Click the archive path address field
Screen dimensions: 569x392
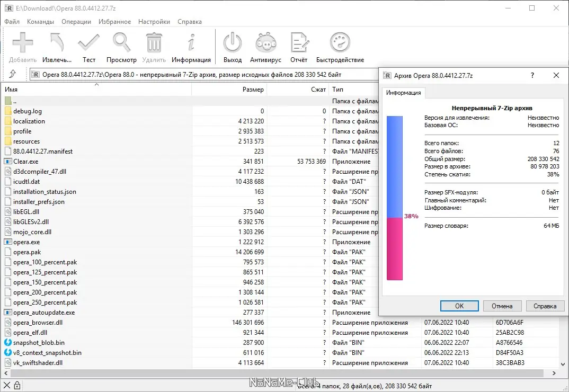(x=204, y=74)
